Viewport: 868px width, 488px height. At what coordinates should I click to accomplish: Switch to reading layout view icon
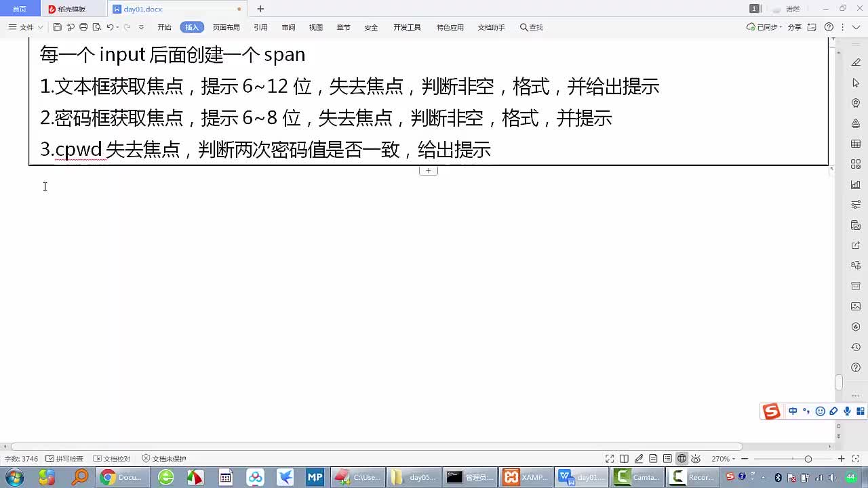pos(624,459)
